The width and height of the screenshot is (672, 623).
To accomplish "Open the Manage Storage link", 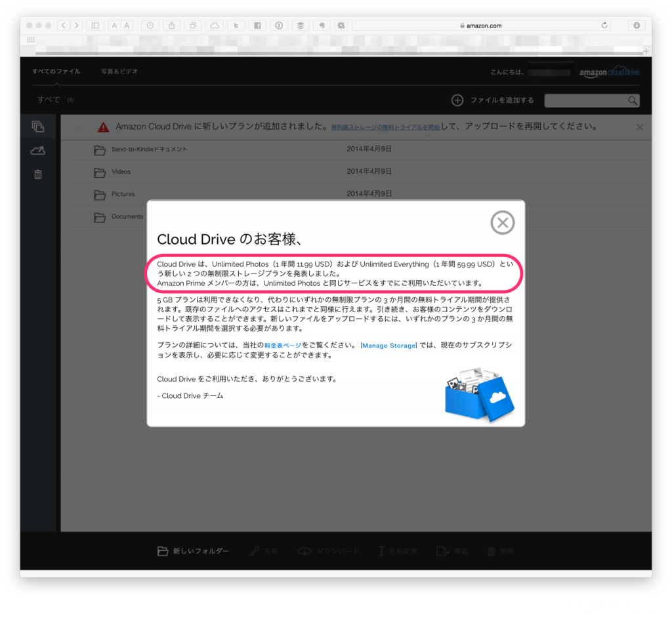I will tap(388, 346).
